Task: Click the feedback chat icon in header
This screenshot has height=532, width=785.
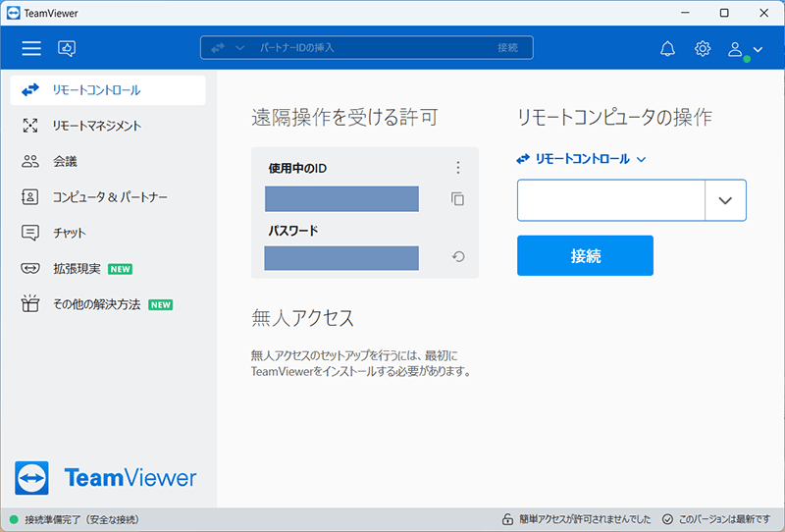Action: (67, 48)
